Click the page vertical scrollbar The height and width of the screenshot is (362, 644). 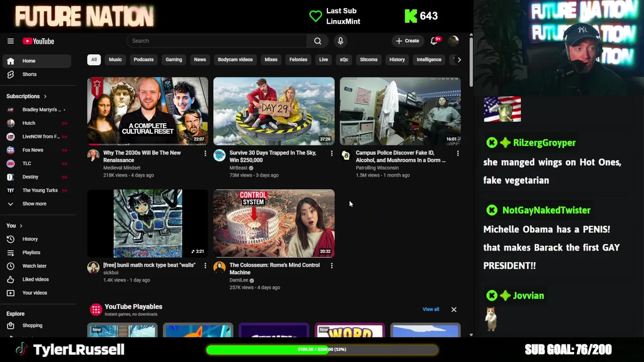tap(471, 61)
